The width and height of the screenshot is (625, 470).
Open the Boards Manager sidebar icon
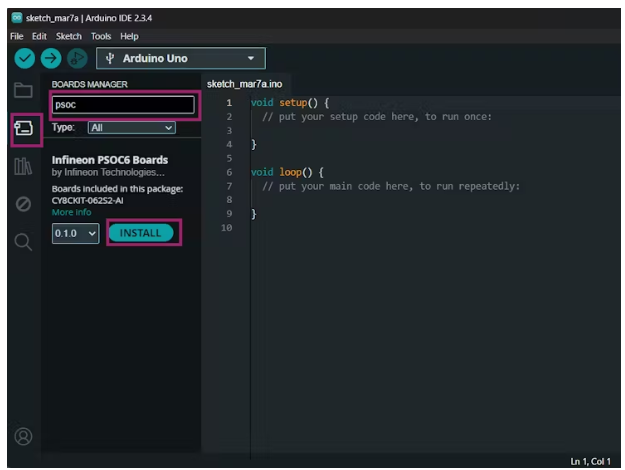pyautogui.click(x=23, y=128)
